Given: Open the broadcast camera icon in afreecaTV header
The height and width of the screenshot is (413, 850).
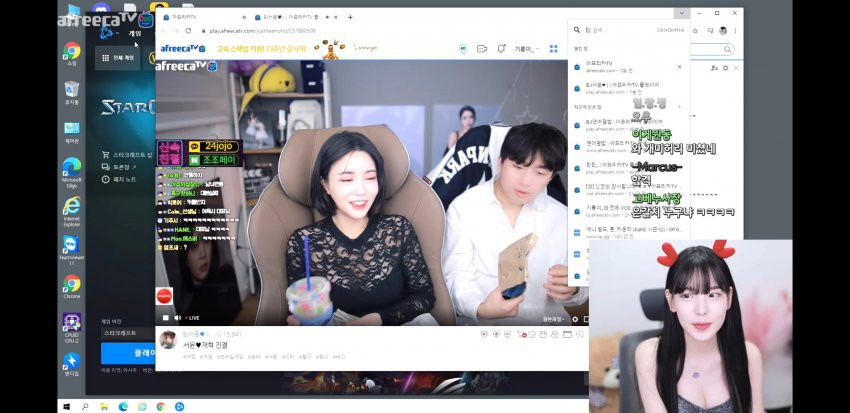Looking at the screenshot, I should click(x=482, y=49).
